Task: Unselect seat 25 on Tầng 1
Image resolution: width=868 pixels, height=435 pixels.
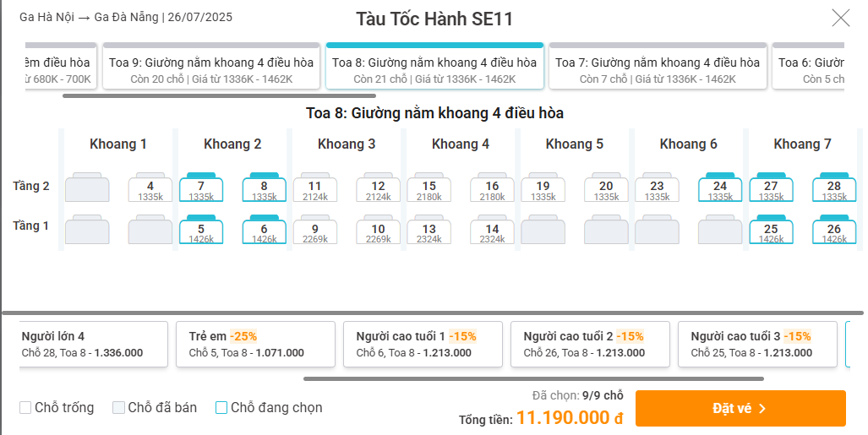Action: [771, 231]
